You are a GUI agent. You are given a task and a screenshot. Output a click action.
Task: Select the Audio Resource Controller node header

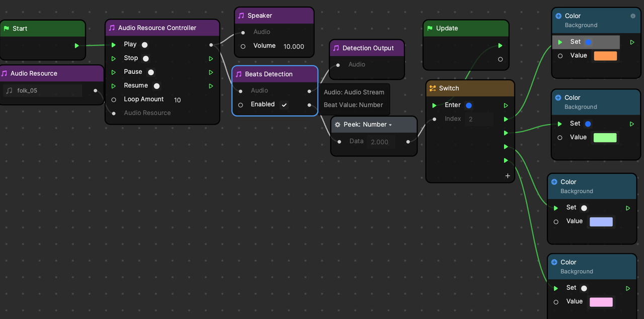click(162, 28)
